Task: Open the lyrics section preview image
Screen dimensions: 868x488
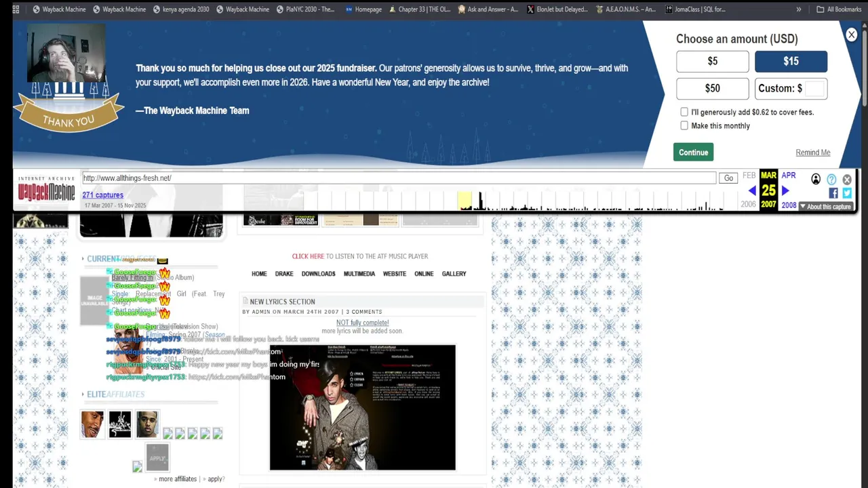Action: (362, 407)
